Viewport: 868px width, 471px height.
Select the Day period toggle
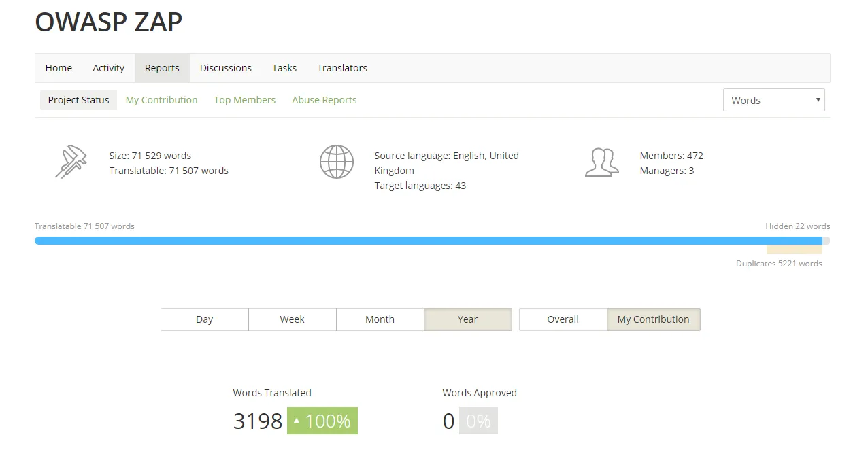pyautogui.click(x=205, y=319)
